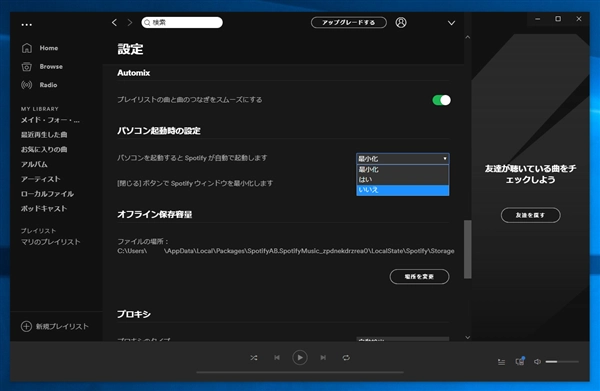This screenshot has width=600, height=391.
Task: Select 最小化 in the dropdown list
Action: pyautogui.click(x=403, y=169)
